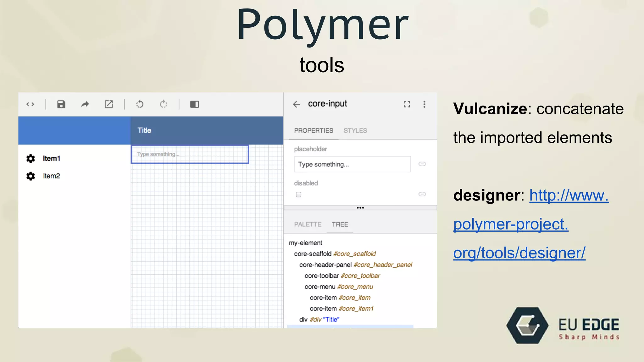Select core-header-panel tree node
Screen dimensions: 644x362
pos(356,265)
